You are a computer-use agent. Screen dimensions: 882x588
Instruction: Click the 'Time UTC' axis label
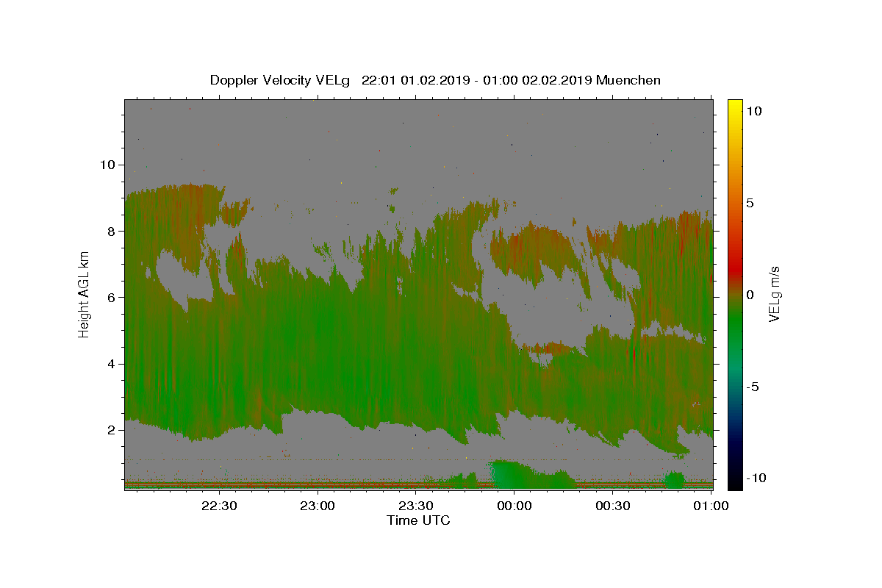click(418, 520)
